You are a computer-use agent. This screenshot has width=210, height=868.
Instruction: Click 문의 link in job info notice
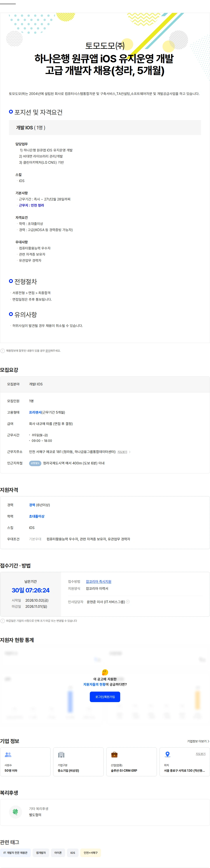pos(48,351)
